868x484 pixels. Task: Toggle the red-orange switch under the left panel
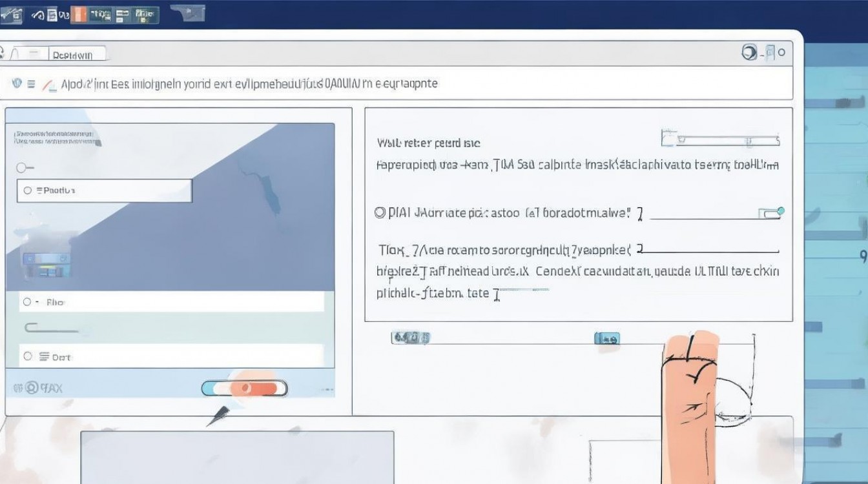tap(244, 388)
